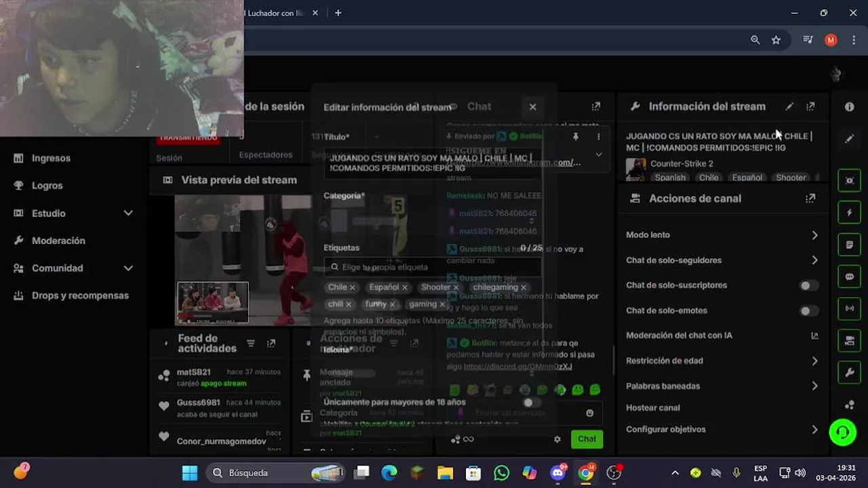Click the green Chat send button
The width and height of the screenshot is (868, 488).
(x=587, y=439)
